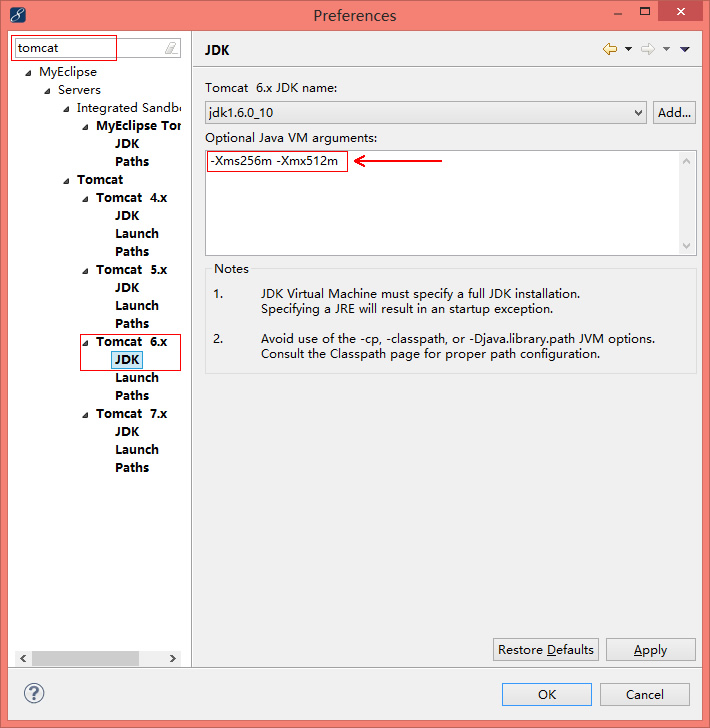Click the clear filter eraser icon
Viewport: 710px width, 728px height.
171,48
